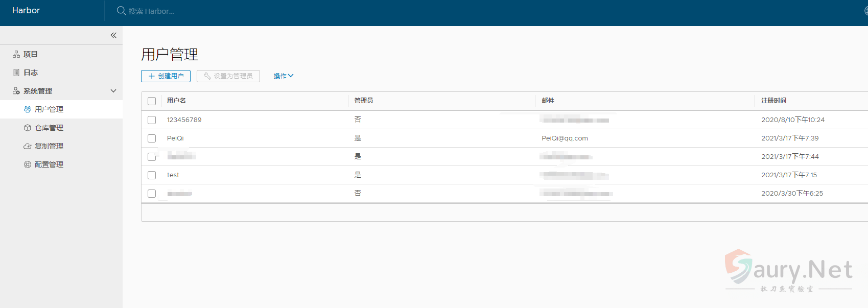The image size is (868, 308).
Task: Click the Logs (日志) sidebar icon
Action: [16, 73]
